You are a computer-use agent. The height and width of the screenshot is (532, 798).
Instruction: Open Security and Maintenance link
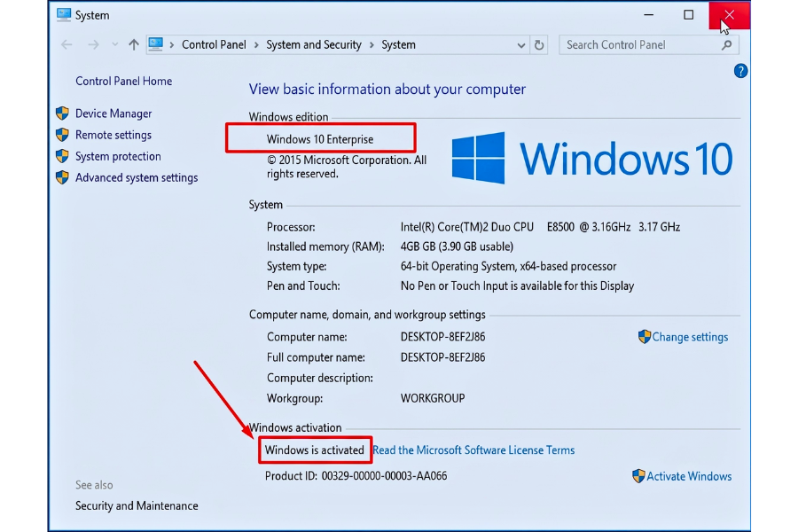click(x=137, y=506)
